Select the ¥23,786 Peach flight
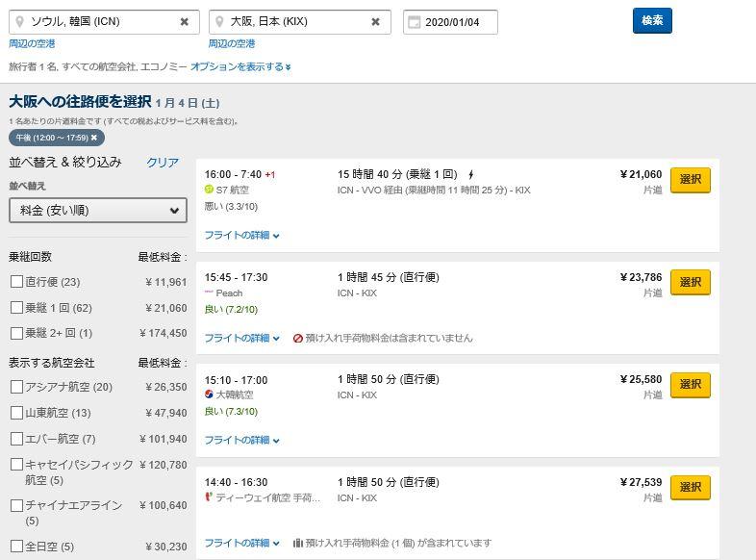Viewport: 756px width, 560px height. (x=691, y=283)
